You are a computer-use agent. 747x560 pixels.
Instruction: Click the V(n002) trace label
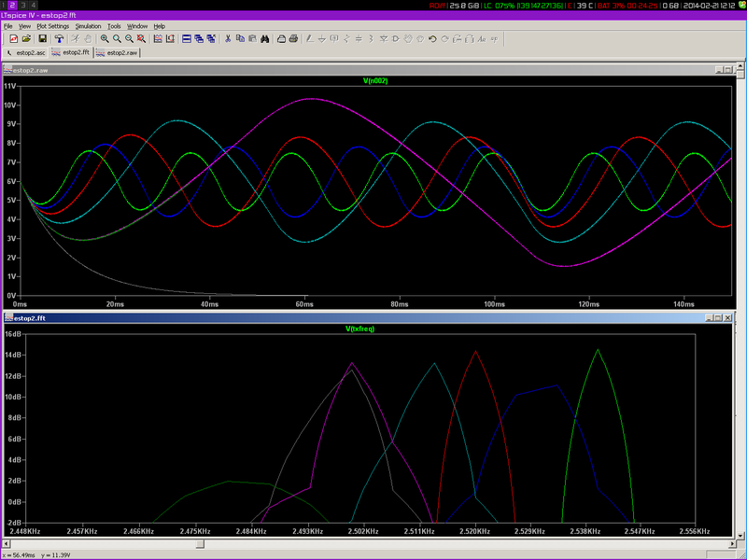pyautogui.click(x=375, y=81)
